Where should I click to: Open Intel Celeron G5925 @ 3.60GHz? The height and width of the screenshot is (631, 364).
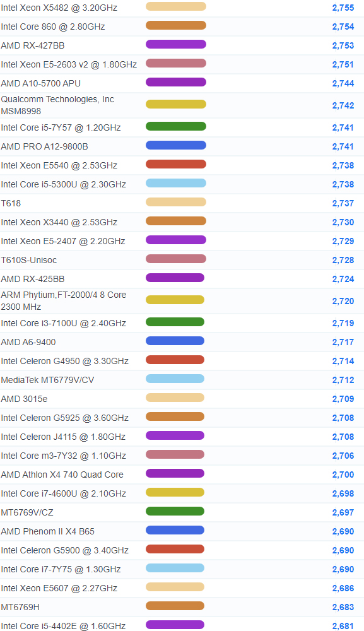point(65,418)
